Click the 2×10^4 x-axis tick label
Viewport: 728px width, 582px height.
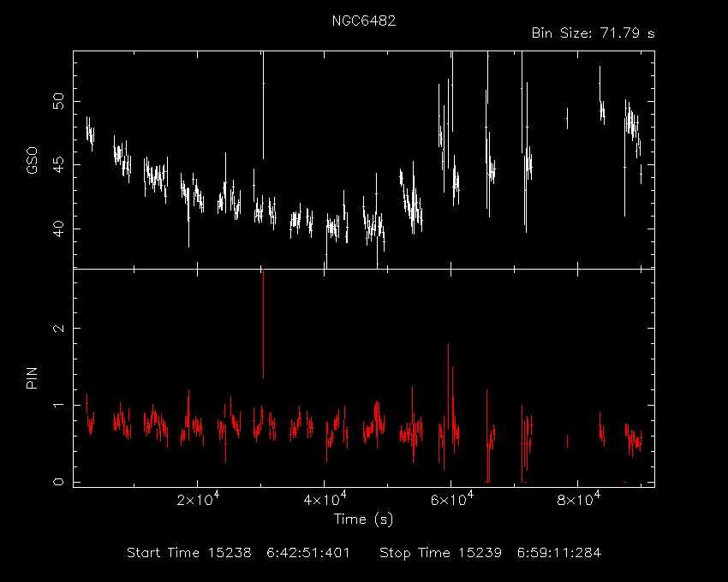pyautogui.click(x=198, y=499)
